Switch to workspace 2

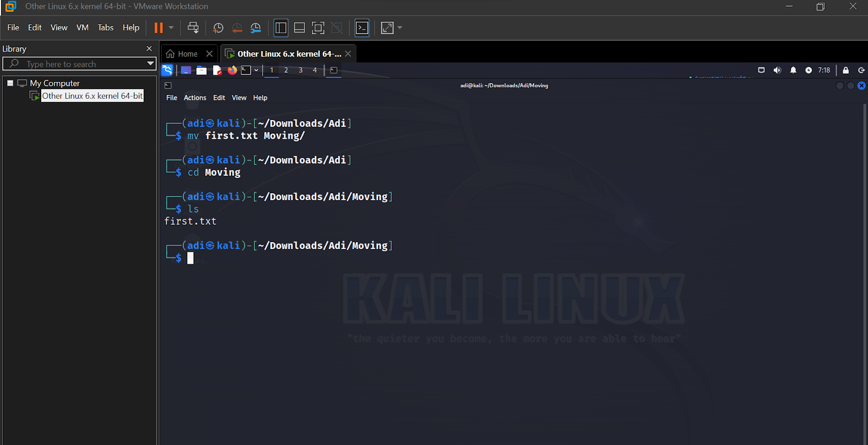coord(286,70)
